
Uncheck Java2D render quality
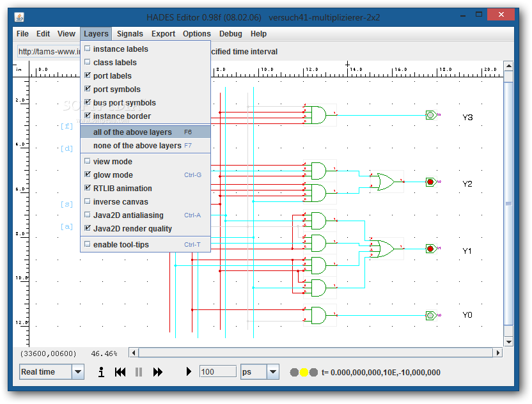point(145,229)
